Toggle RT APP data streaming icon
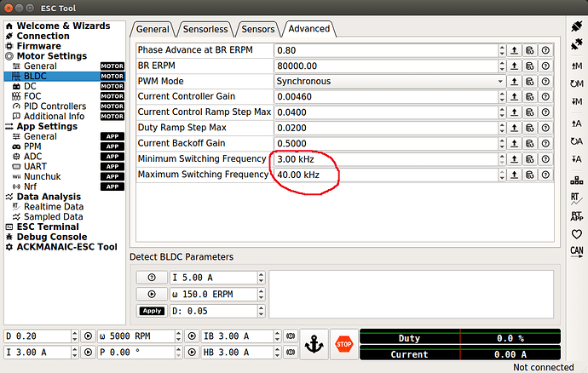 [576, 216]
